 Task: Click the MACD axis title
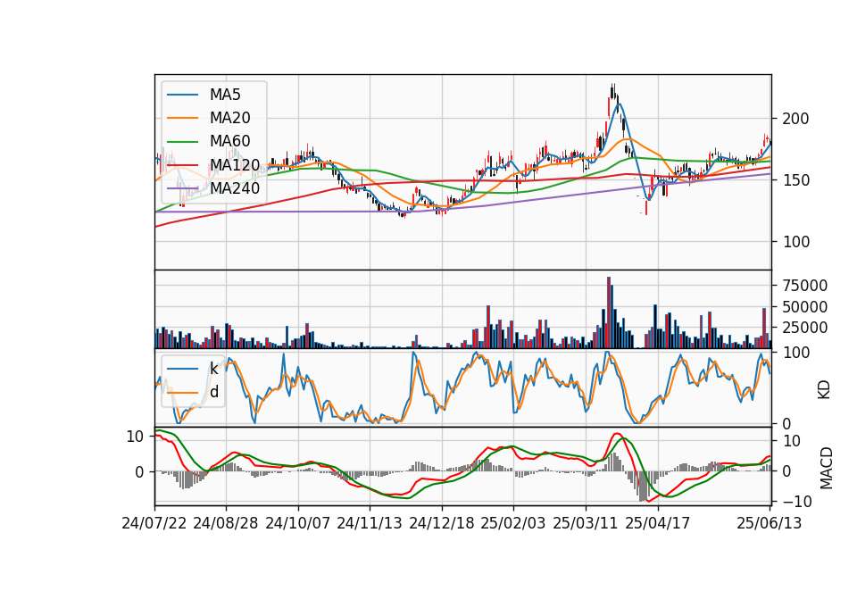(x=827, y=468)
